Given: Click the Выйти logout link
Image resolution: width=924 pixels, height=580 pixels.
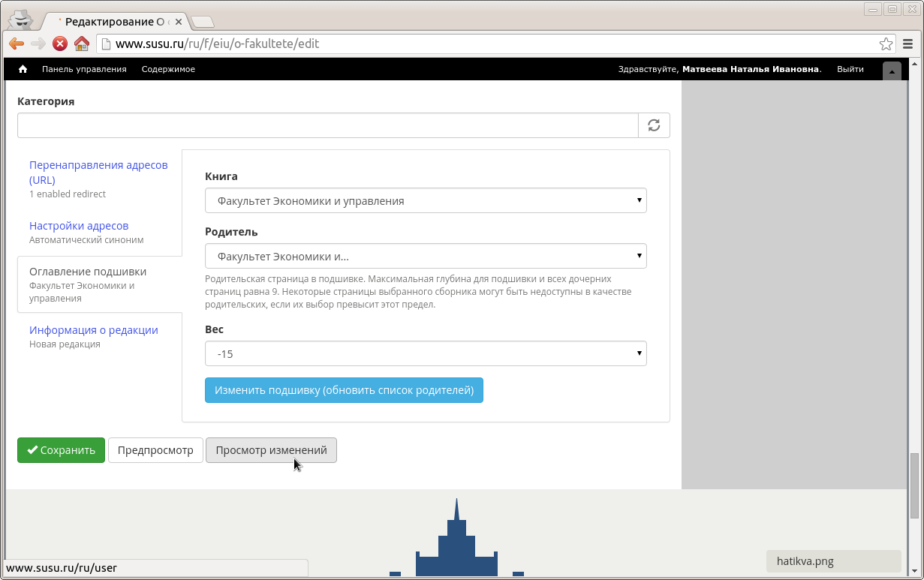Looking at the screenshot, I should (850, 69).
